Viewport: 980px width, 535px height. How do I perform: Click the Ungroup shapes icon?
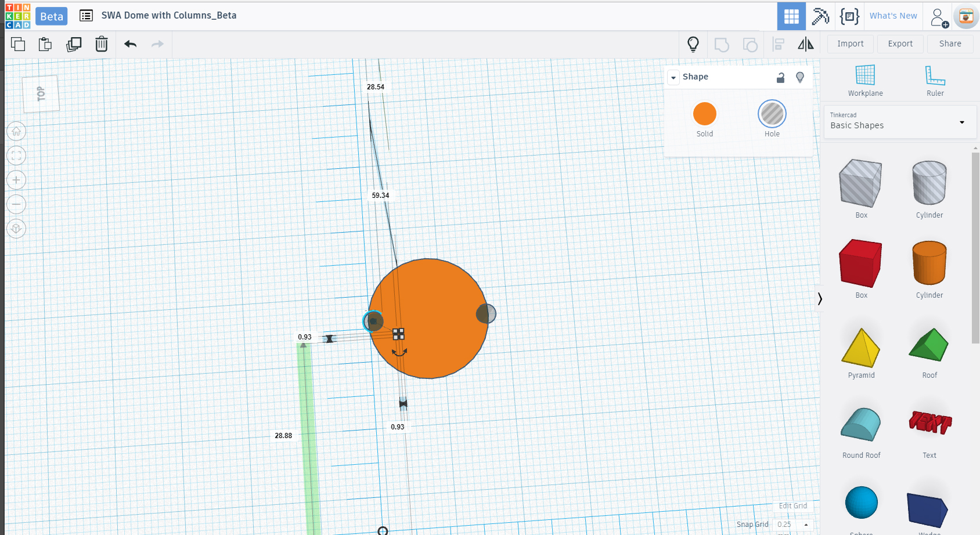(x=750, y=45)
